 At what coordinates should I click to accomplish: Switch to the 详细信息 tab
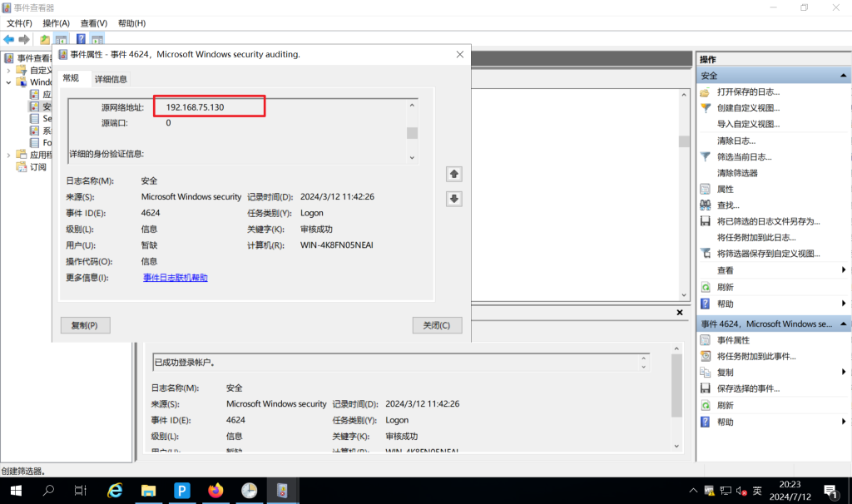click(111, 79)
